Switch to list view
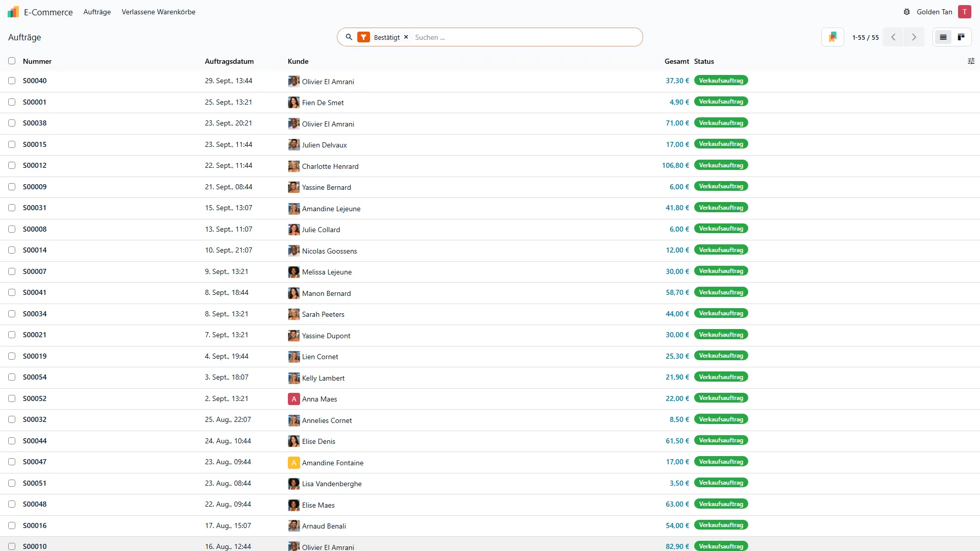Image resolution: width=980 pixels, height=551 pixels. 943,37
